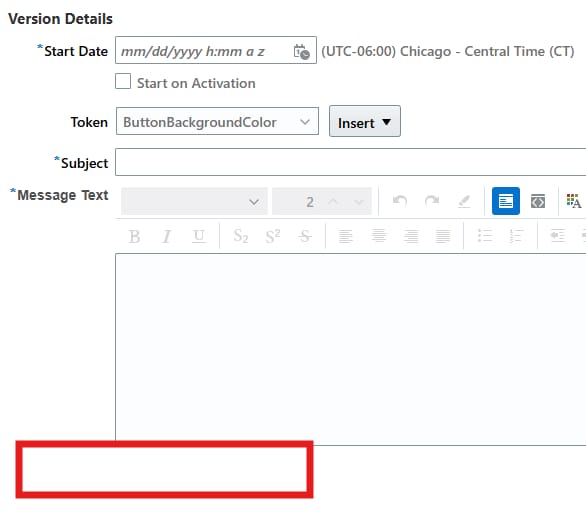
Task: Apply subscript formatting
Action: (241, 236)
